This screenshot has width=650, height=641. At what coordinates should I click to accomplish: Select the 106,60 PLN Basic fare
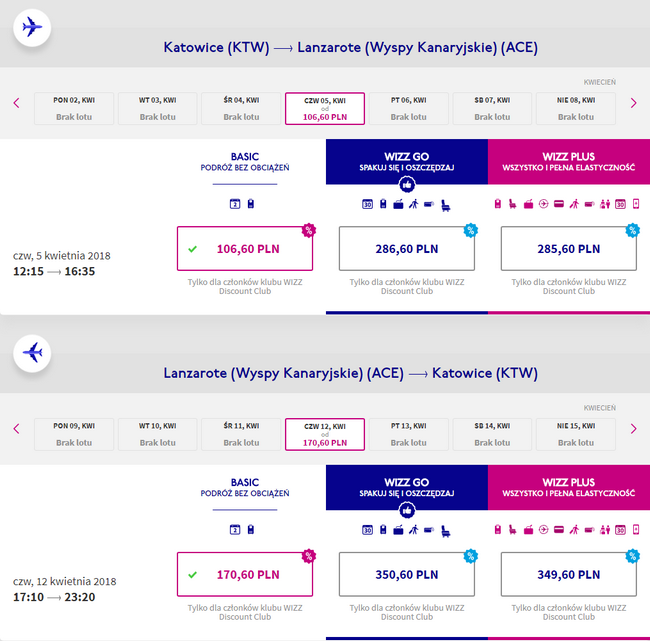[245, 249]
